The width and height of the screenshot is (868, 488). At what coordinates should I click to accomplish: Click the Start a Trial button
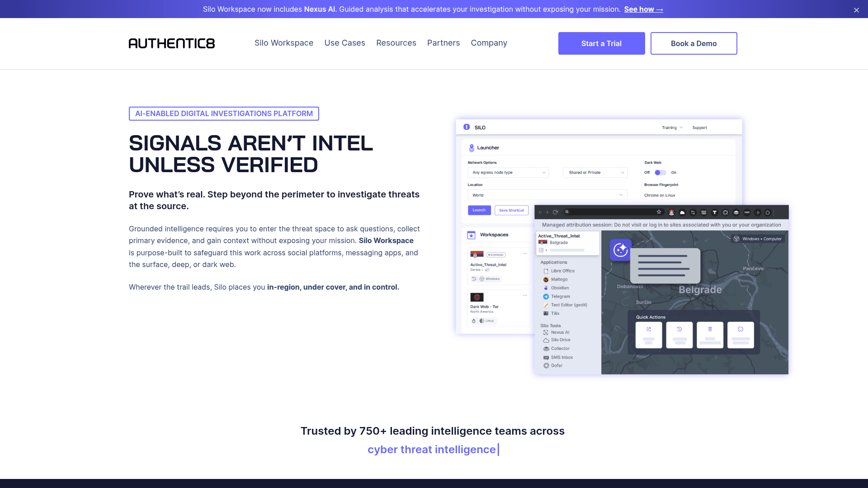(x=601, y=43)
